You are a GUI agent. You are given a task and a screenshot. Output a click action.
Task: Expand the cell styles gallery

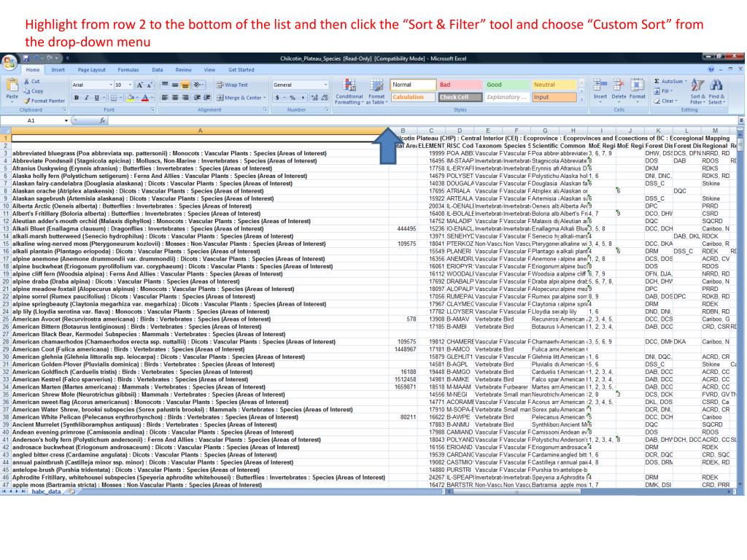click(581, 99)
